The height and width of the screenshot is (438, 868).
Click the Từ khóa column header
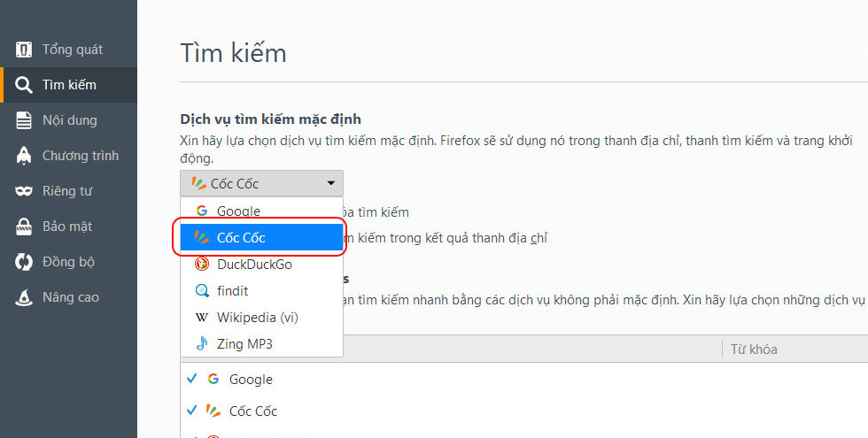click(754, 350)
